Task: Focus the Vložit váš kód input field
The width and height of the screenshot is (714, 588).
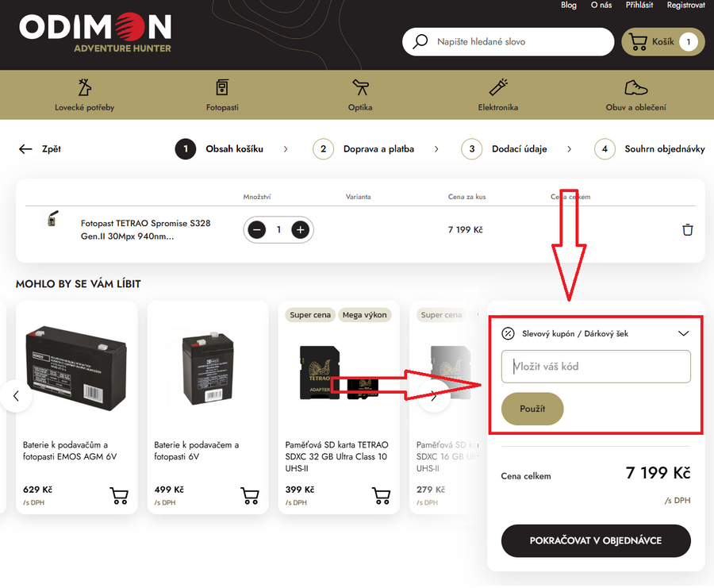Action: pyautogui.click(x=596, y=367)
